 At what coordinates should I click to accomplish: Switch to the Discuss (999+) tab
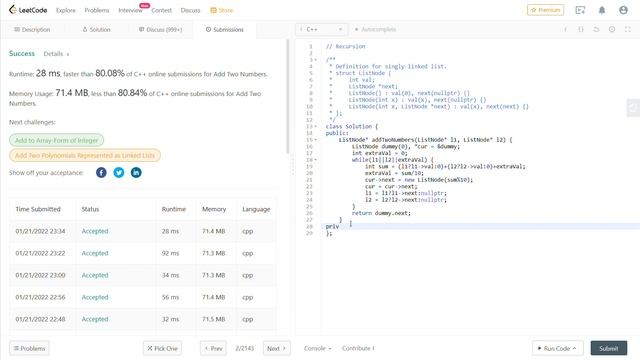pos(160,29)
